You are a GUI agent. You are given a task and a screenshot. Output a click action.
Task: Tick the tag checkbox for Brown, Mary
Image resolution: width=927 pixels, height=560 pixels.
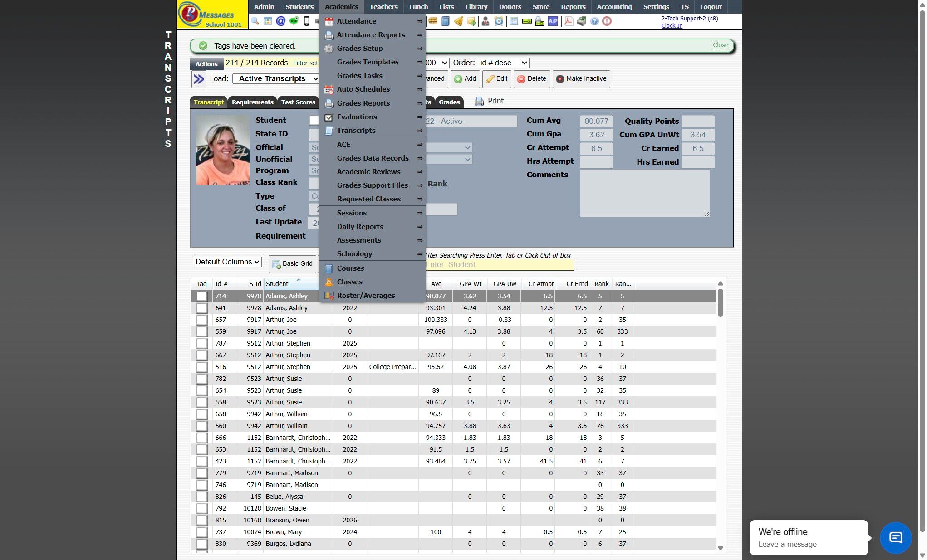[201, 532]
